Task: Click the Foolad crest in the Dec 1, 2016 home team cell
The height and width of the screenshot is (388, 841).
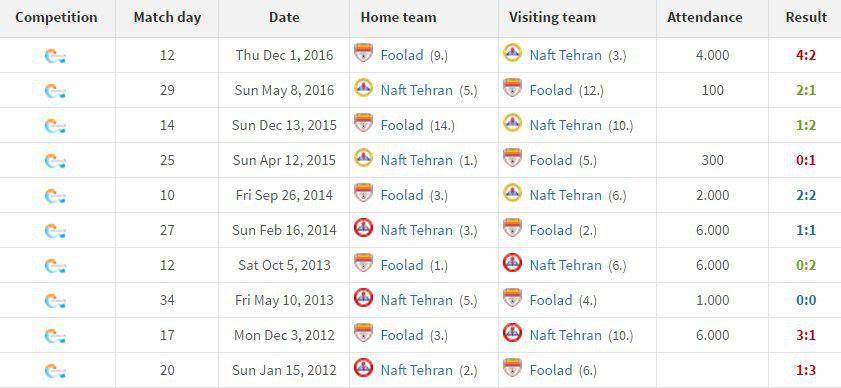Action: pyautogui.click(x=363, y=53)
